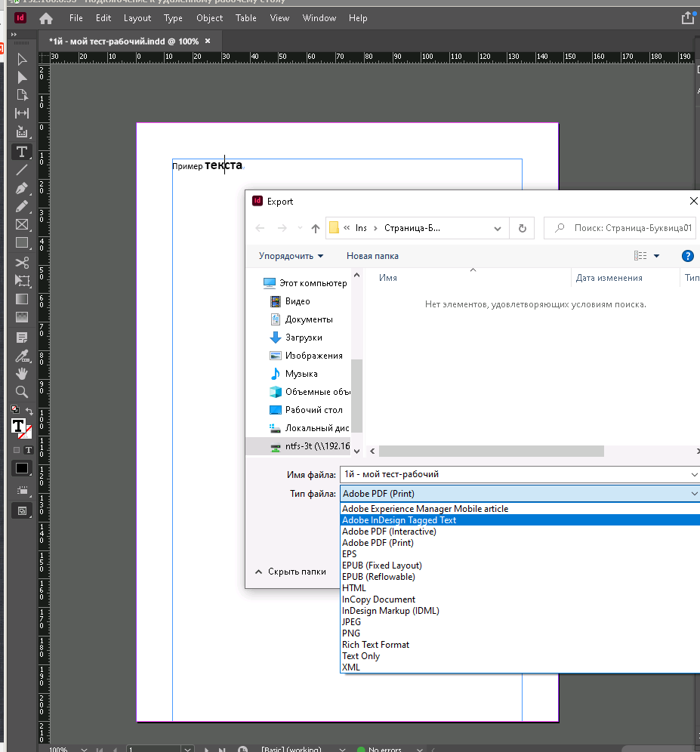Select the Selection tool arrow
Viewport: 700px width, 752px height.
pyautogui.click(x=22, y=60)
